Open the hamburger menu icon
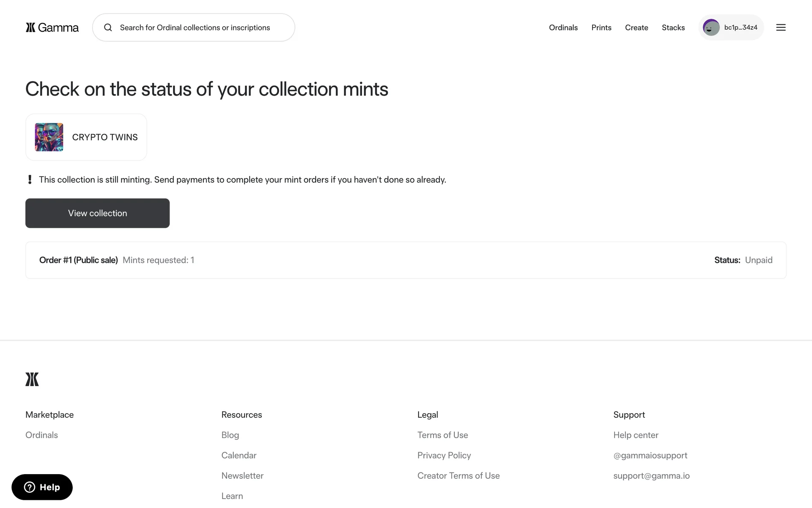 point(781,28)
